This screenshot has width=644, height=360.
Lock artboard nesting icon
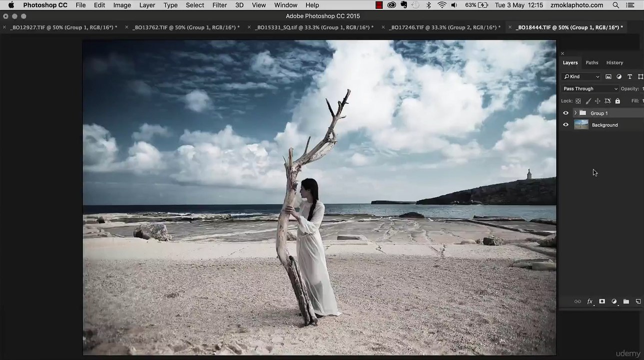point(608,101)
